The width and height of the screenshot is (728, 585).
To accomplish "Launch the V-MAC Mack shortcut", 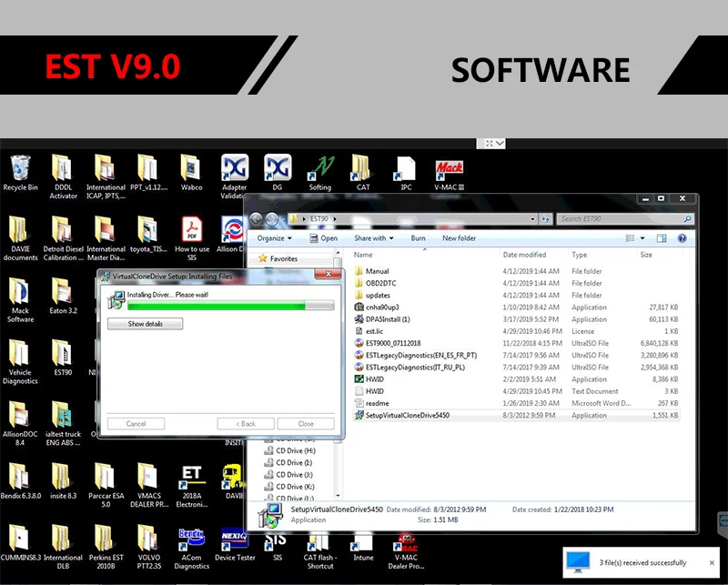I will click(x=449, y=174).
